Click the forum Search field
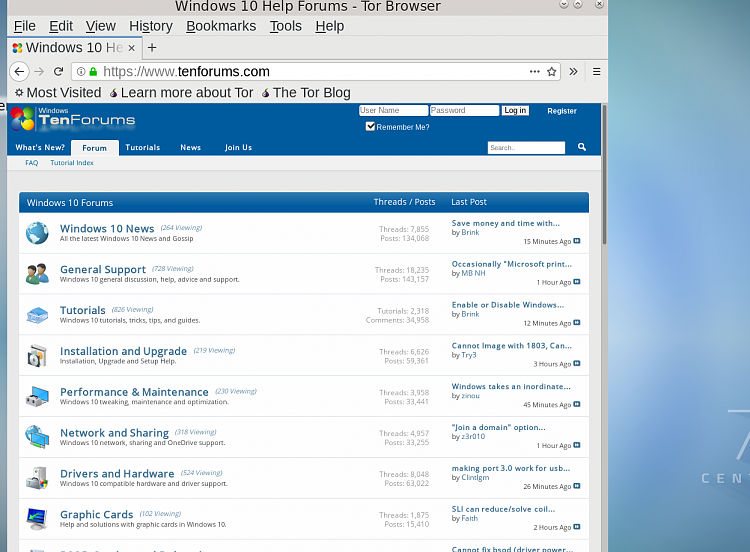Viewport: 750px width, 552px height. (x=526, y=147)
